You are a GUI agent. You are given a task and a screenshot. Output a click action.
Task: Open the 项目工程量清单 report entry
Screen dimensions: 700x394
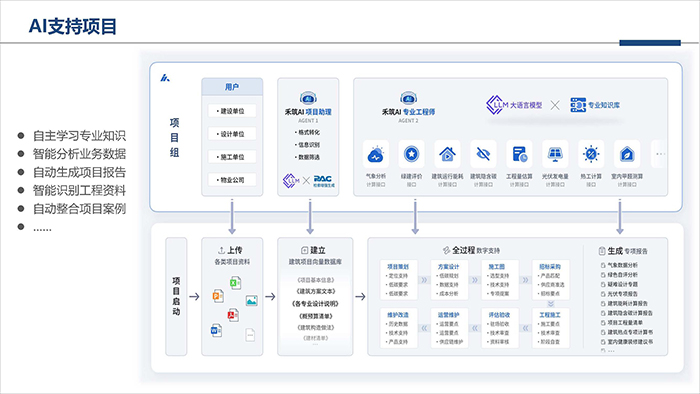[x=622, y=323]
